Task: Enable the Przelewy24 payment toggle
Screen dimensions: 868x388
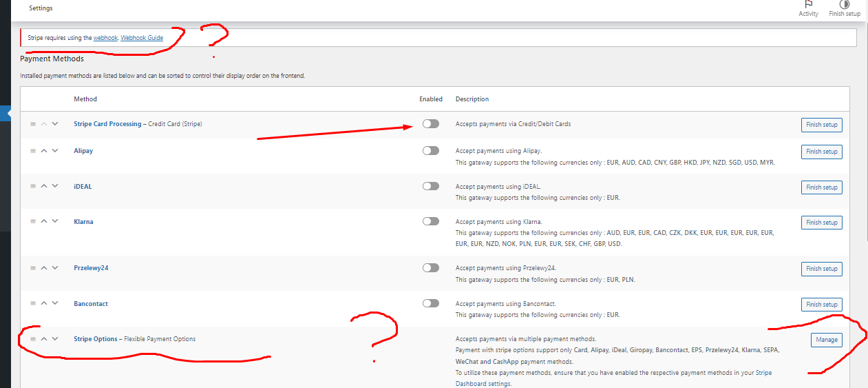Action: point(431,268)
